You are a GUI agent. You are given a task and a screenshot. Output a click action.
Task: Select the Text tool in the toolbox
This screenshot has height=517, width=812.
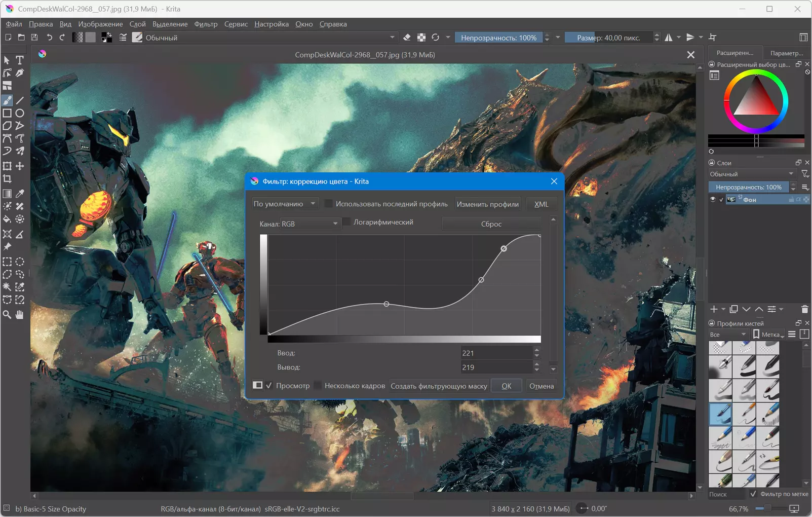pyautogui.click(x=20, y=60)
